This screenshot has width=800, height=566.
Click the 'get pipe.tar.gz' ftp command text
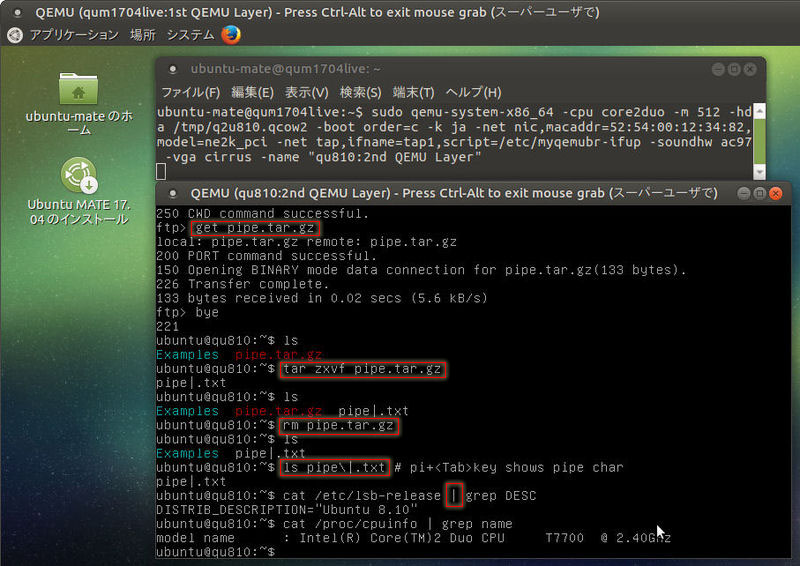[255, 228]
